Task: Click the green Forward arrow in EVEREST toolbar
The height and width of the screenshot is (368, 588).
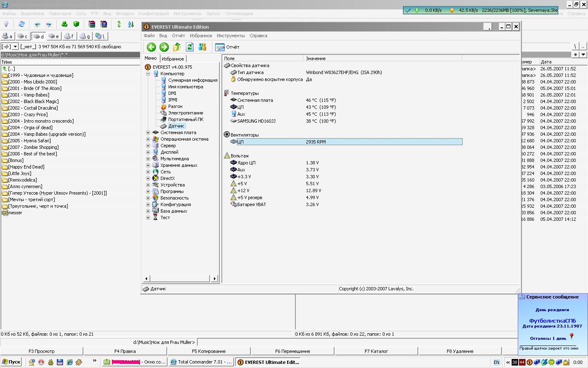Action: click(164, 47)
